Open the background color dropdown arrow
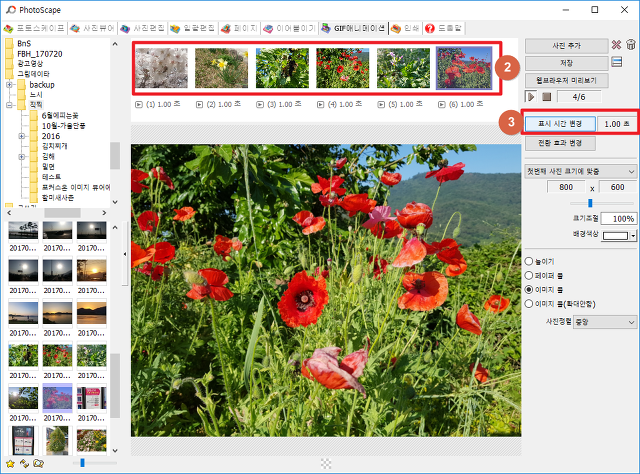The height and width of the screenshot is (474, 640). pos(633,236)
